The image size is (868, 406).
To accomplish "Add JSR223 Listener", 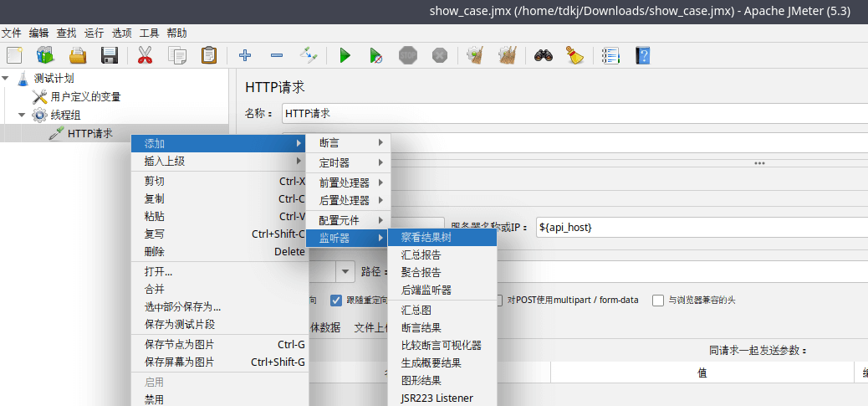I will 442,398.
